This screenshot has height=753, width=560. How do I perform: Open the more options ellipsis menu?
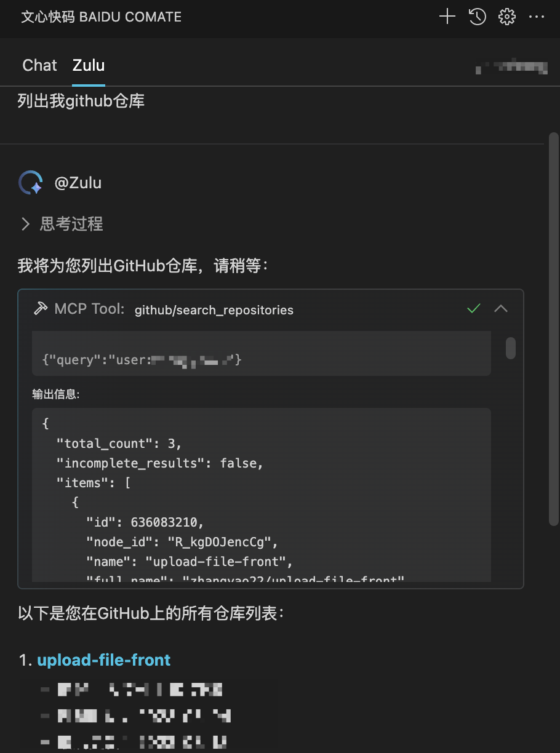[x=537, y=17]
